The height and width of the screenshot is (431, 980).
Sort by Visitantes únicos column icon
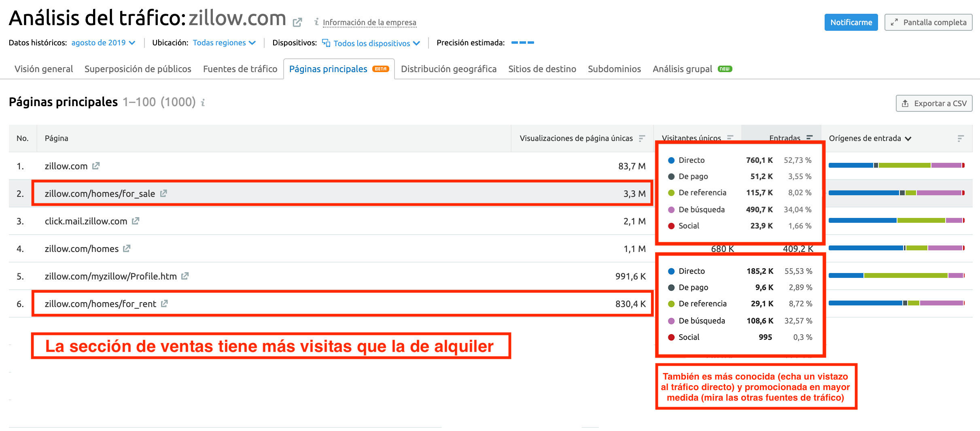[730, 138]
